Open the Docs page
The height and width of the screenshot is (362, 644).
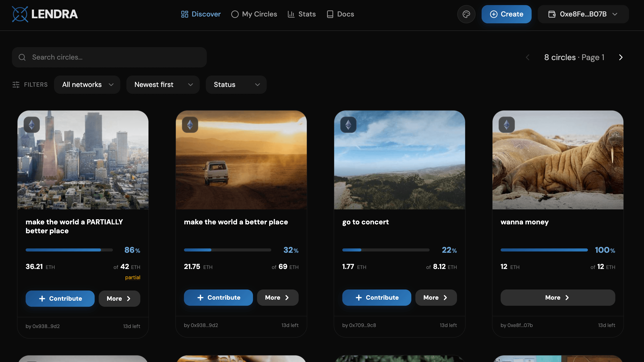pos(340,14)
